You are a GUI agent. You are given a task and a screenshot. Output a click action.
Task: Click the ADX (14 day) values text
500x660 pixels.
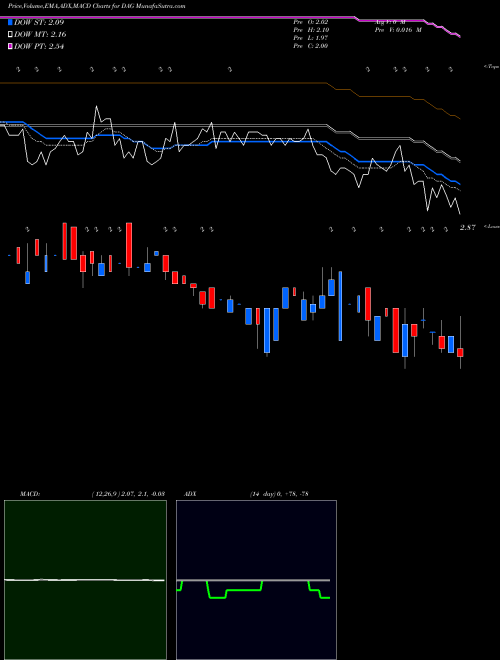(x=279, y=494)
